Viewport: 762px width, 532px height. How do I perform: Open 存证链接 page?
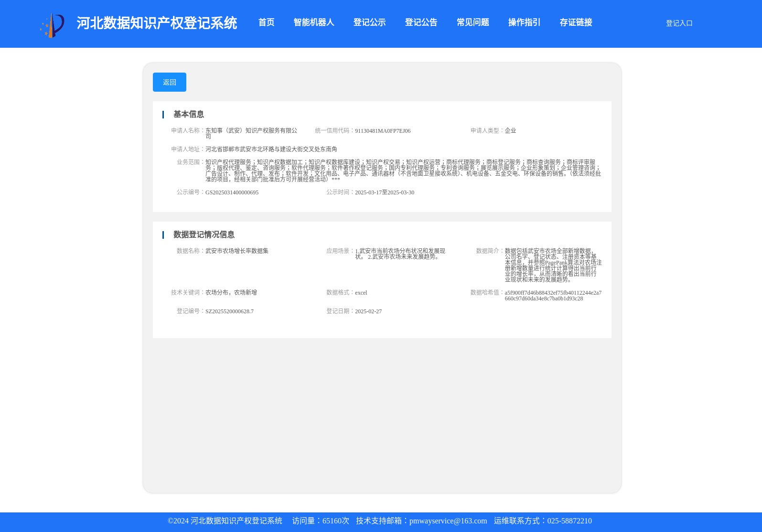tap(576, 22)
